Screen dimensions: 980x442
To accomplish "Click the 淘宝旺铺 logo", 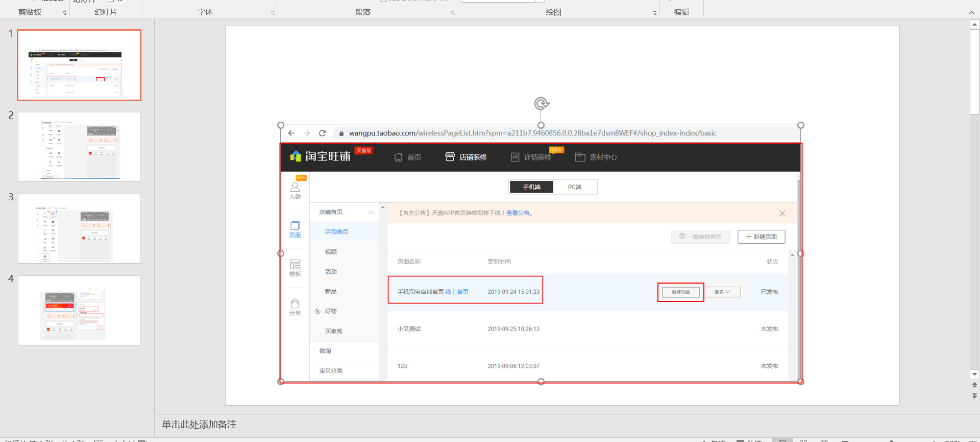I will 320,156.
